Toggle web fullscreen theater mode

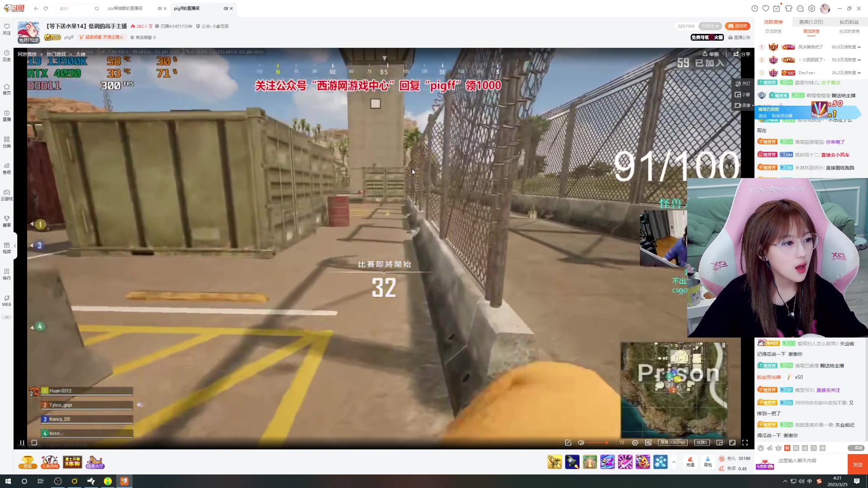point(732,443)
